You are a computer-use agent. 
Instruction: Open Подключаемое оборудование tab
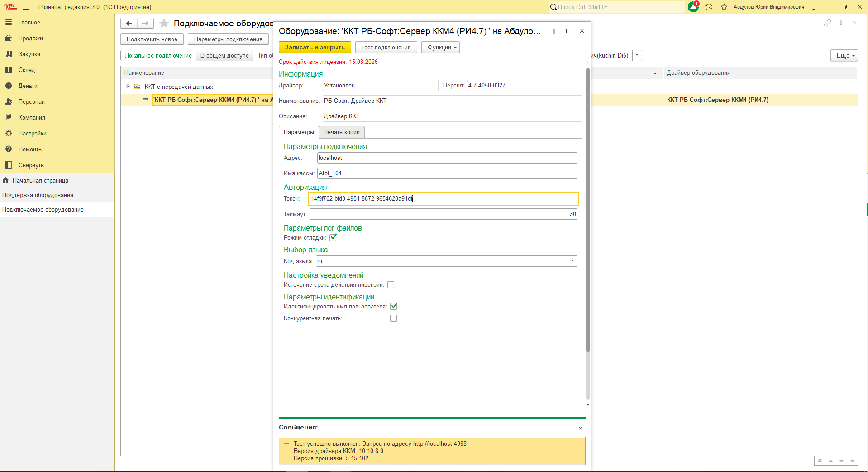pyautogui.click(x=57, y=209)
